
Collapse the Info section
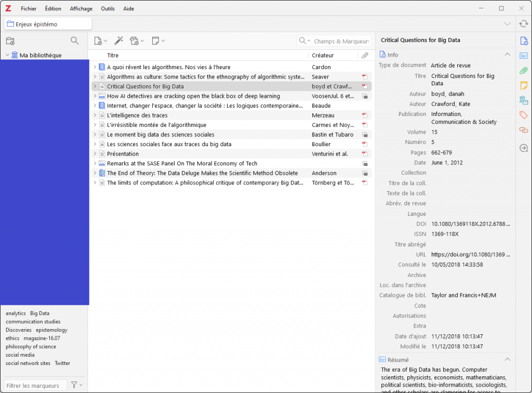pos(508,55)
